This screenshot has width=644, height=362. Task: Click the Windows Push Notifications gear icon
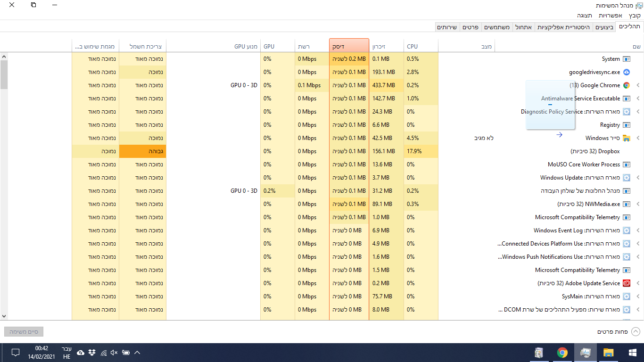click(x=626, y=257)
